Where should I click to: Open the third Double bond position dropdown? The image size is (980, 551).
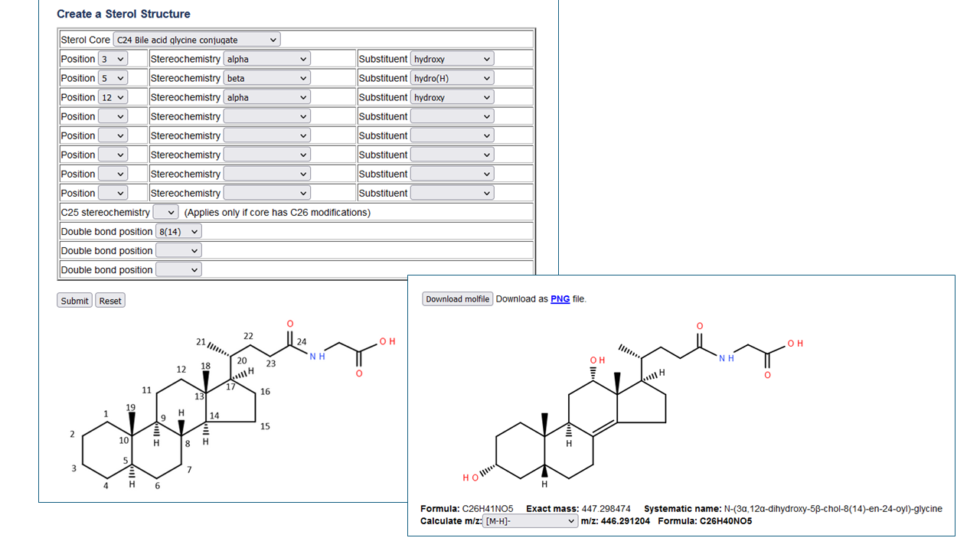pos(178,269)
